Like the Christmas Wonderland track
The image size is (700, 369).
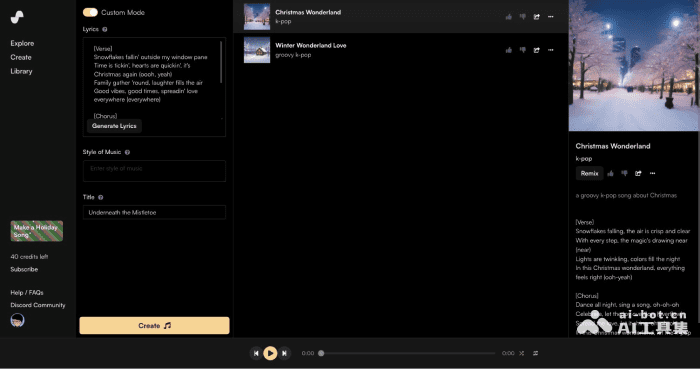(x=508, y=17)
